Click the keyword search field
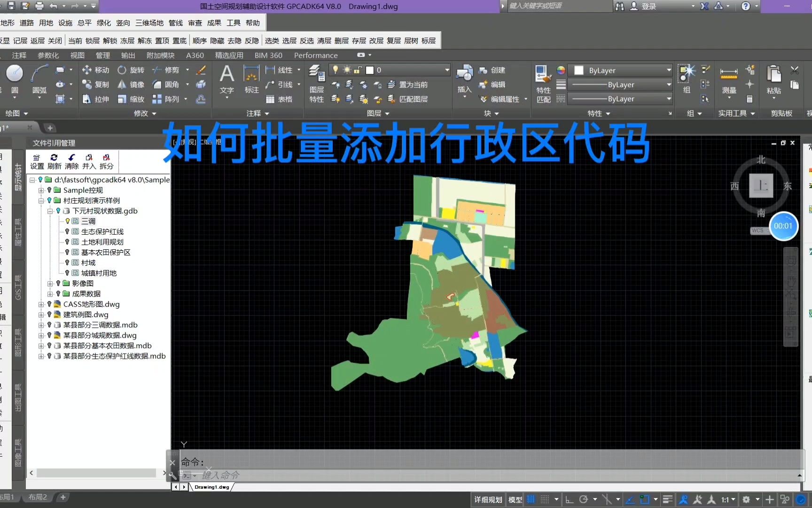The height and width of the screenshot is (508, 812). click(x=559, y=6)
